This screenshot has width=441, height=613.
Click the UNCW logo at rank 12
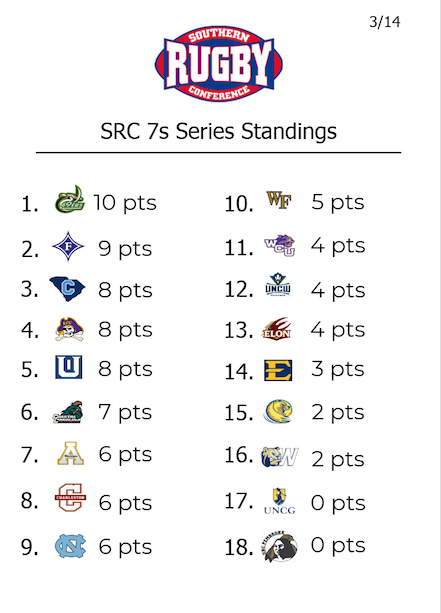[278, 285]
